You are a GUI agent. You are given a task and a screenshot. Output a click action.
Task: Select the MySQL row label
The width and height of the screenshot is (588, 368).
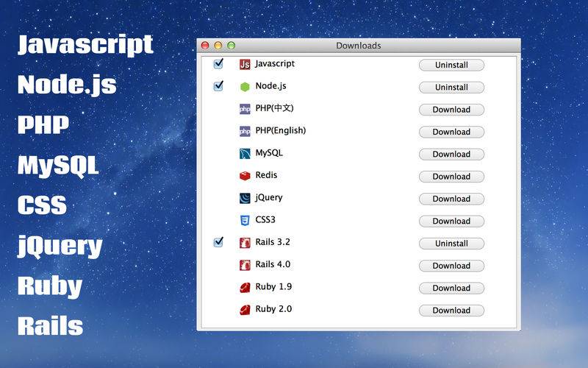[269, 153]
